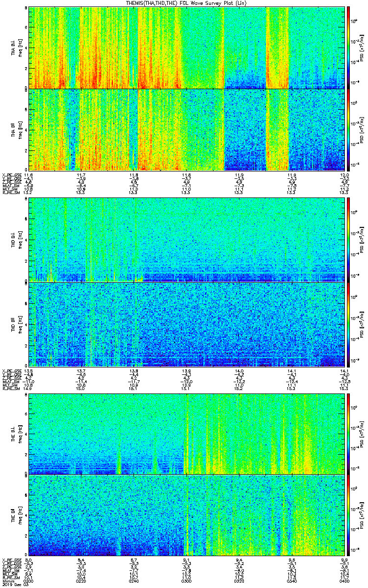Screen dimensions: 368x588
Task: Pick the THE B-parallel PSD color bar
Action: pos(348,515)
